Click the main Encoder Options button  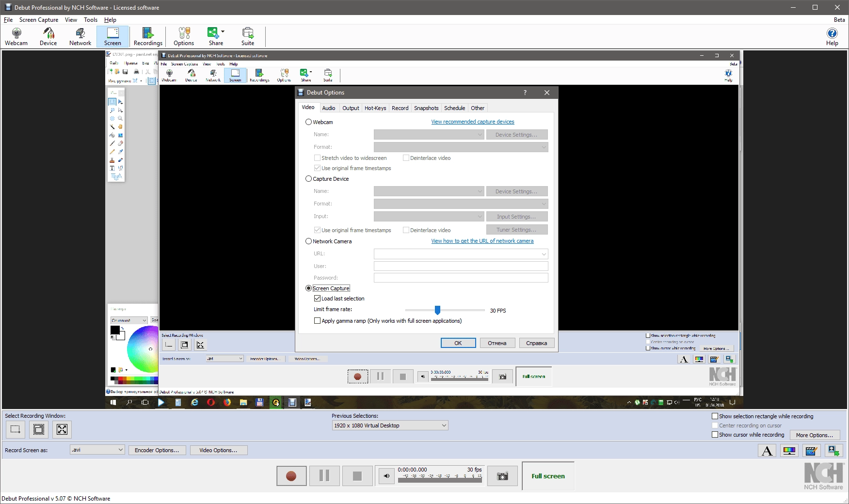[157, 450]
